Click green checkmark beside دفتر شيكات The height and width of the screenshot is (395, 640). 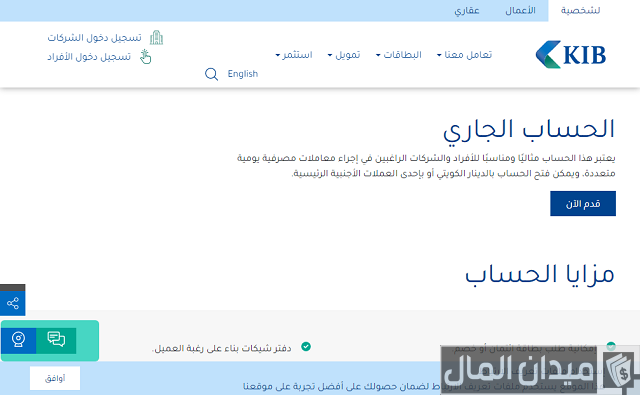pos(306,346)
